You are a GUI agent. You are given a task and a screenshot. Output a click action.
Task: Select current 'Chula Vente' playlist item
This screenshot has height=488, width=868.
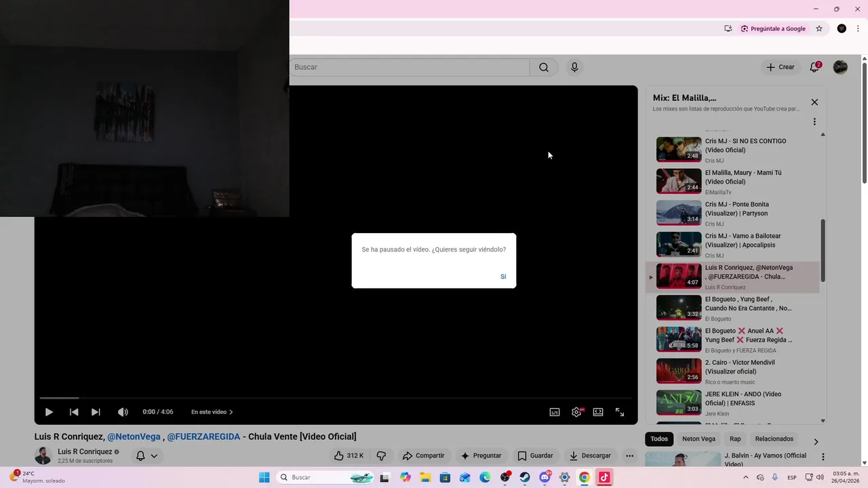(732, 277)
